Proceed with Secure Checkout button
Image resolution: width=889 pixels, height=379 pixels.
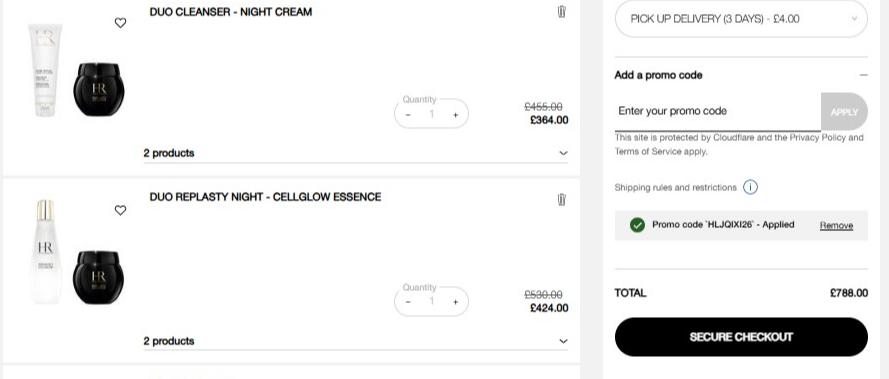pyautogui.click(x=741, y=337)
